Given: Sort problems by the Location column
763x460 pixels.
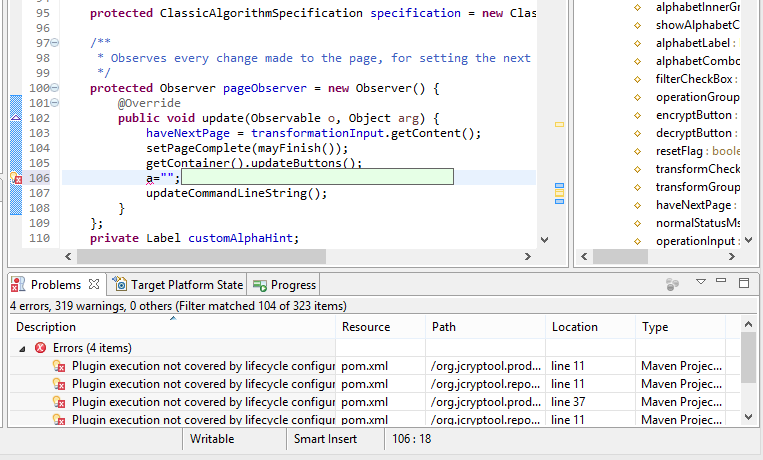Looking at the screenshot, I should (x=590, y=327).
